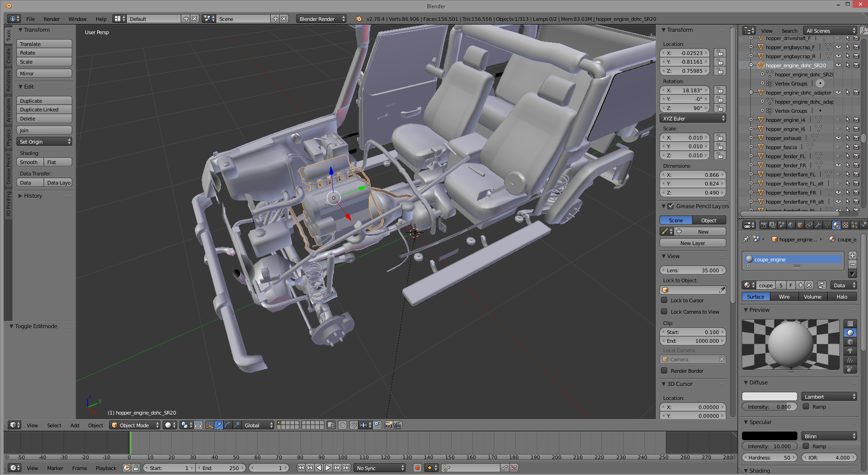Image resolution: width=868 pixels, height=475 pixels.
Task: Enable Lock Camera to View checkbox
Action: tap(664, 312)
